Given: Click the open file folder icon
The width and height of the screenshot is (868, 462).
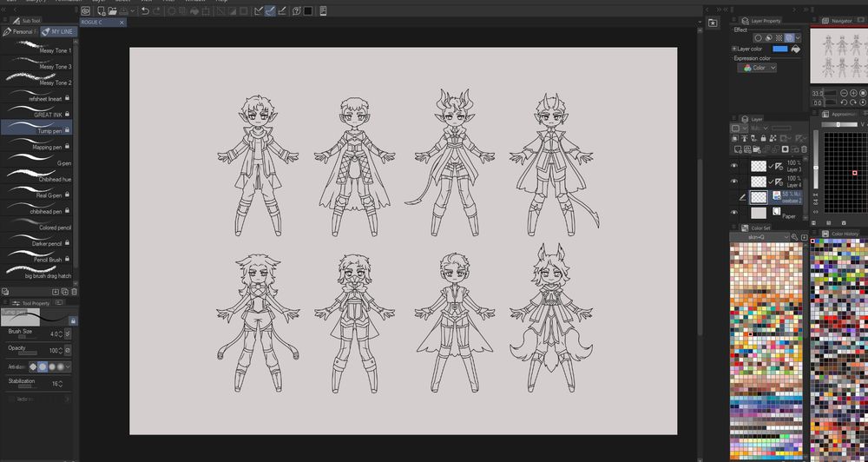Looking at the screenshot, I should [112, 11].
